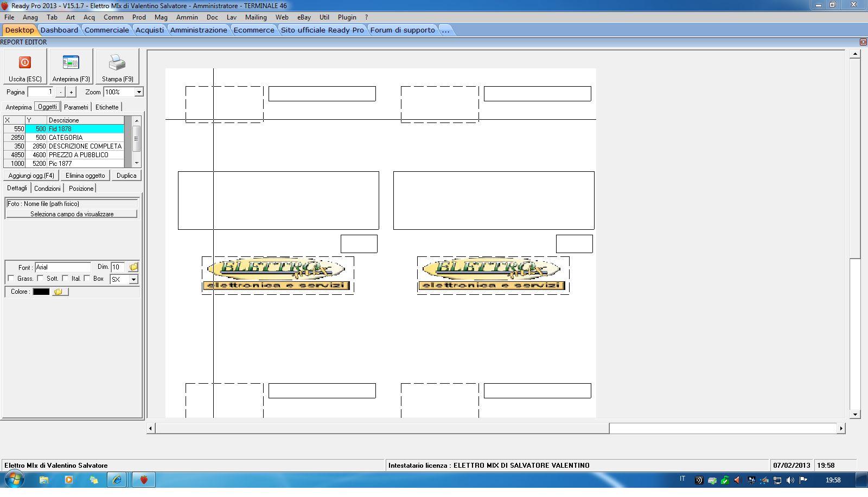This screenshot has height=497, width=868.
Task: Click the wireless signal tray icon
Action: pos(699,480)
